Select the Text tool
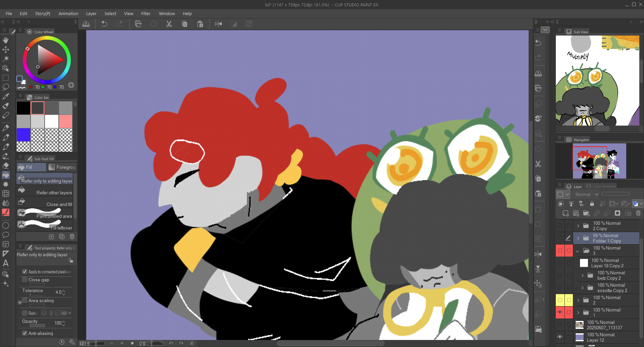The image size is (644, 347). [x=6, y=263]
